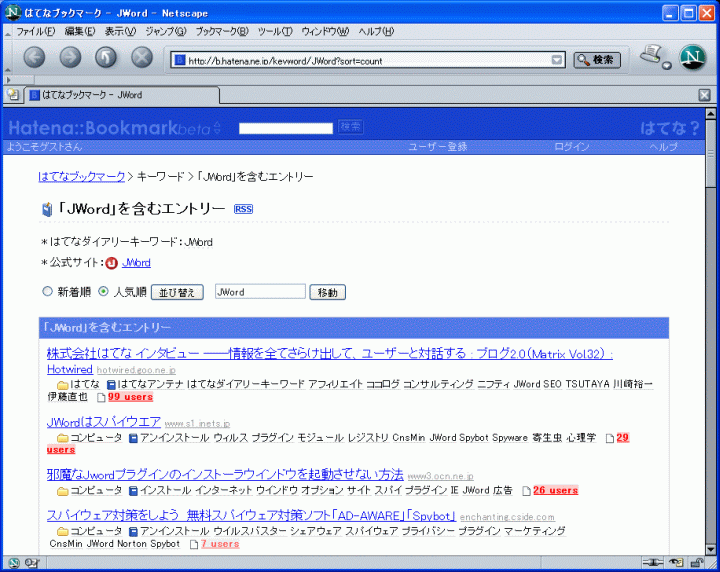This screenshot has width=720, height=572.
Task: Close the current tab with X button
Action: (x=704, y=95)
